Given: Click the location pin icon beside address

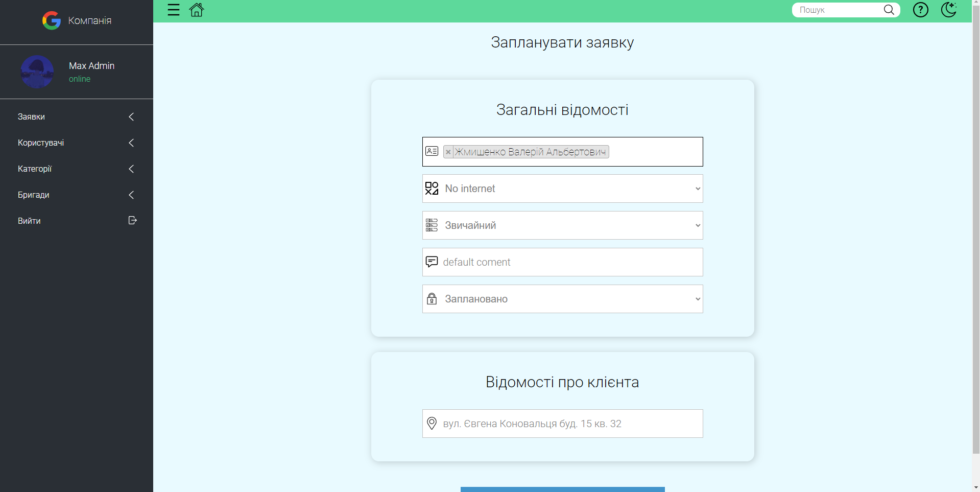Looking at the screenshot, I should pyautogui.click(x=432, y=423).
